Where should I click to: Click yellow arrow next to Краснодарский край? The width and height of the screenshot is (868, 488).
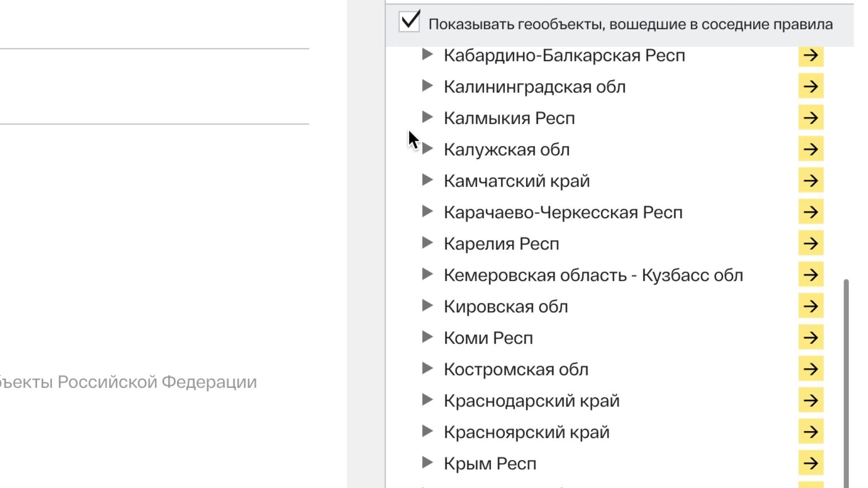click(x=811, y=400)
